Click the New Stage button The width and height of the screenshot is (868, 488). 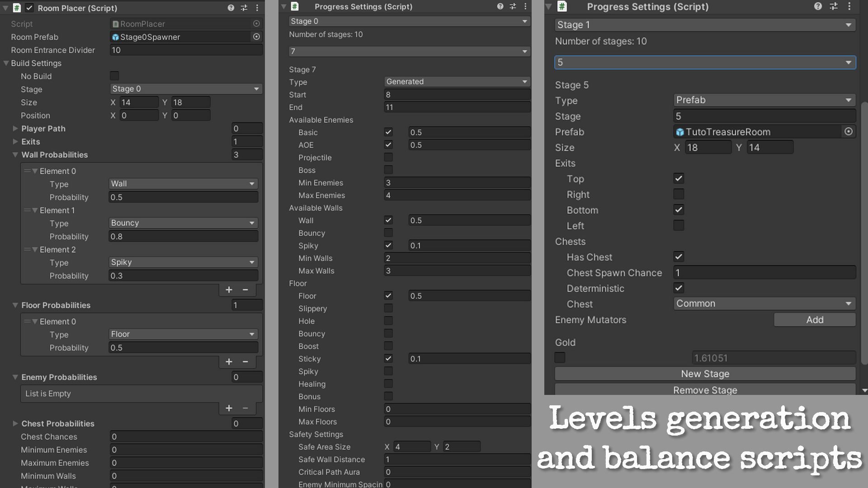click(x=705, y=374)
